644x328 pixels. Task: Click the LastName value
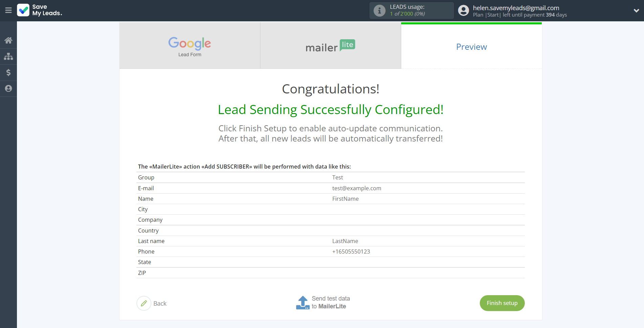(x=345, y=241)
